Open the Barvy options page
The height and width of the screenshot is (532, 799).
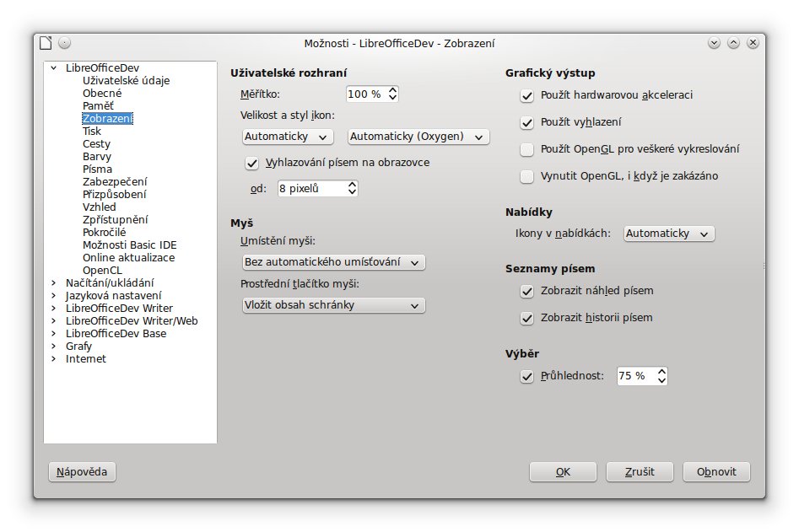pyautogui.click(x=96, y=156)
